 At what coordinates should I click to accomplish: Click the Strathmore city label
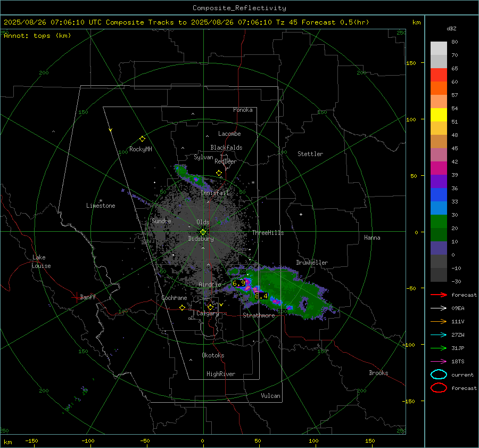[259, 315]
